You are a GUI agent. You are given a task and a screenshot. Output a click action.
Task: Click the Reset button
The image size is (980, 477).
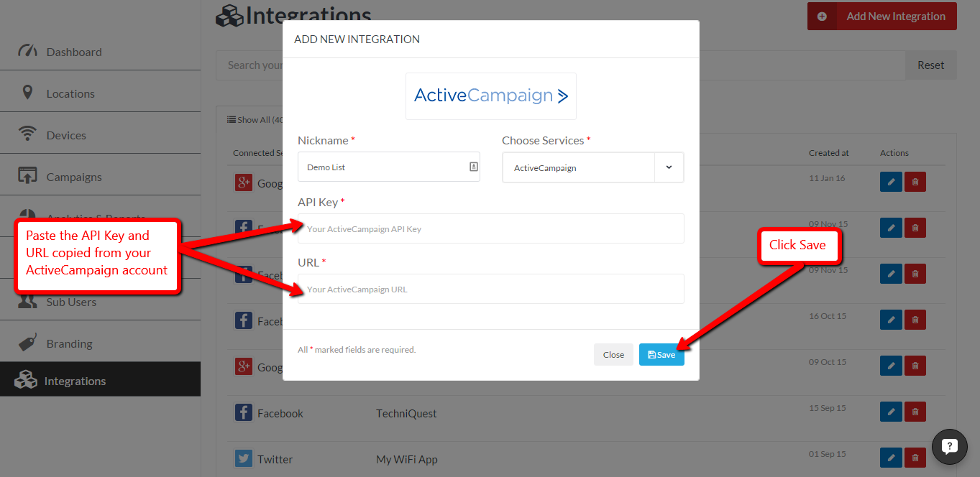click(930, 65)
